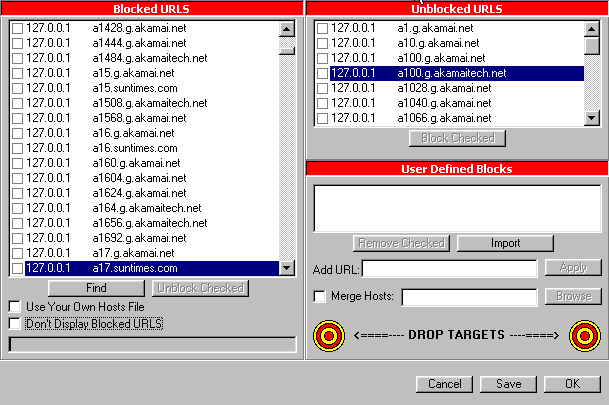Viewport: 609px width, 405px height.
Task: Click the Add URL input field
Action: [x=450, y=268]
